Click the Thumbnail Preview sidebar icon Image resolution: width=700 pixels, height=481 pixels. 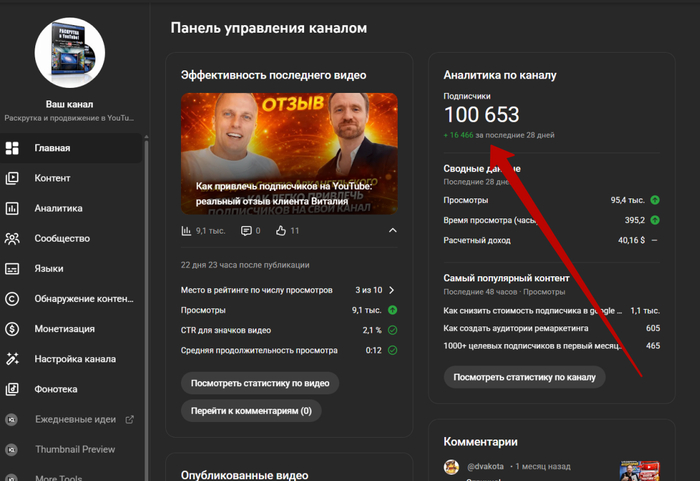click(12, 449)
